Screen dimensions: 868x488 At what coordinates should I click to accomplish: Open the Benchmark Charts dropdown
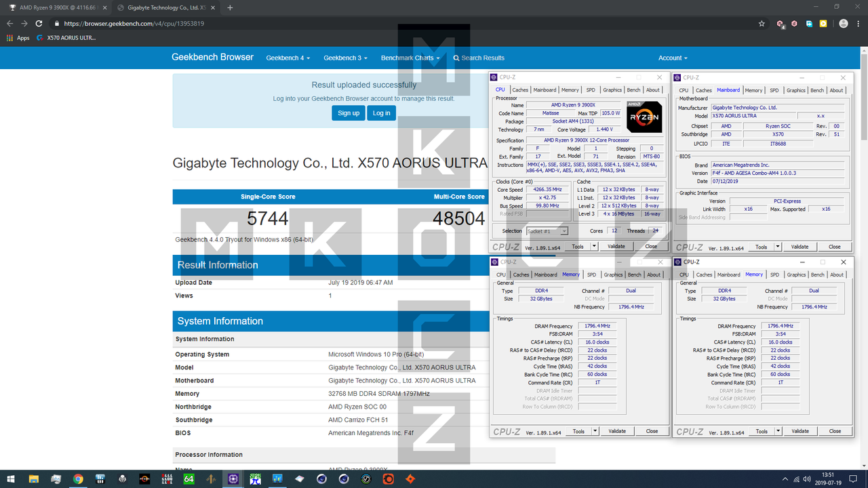pos(410,58)
